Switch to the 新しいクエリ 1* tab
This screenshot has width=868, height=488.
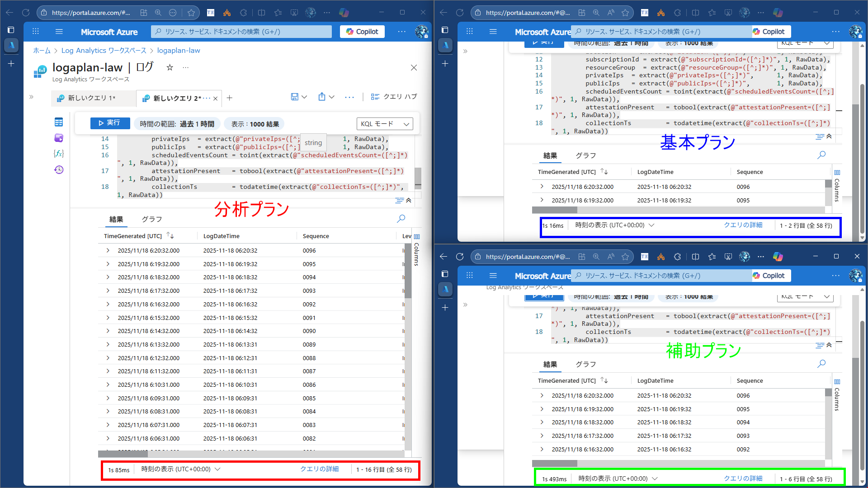[x=91, y=98]
